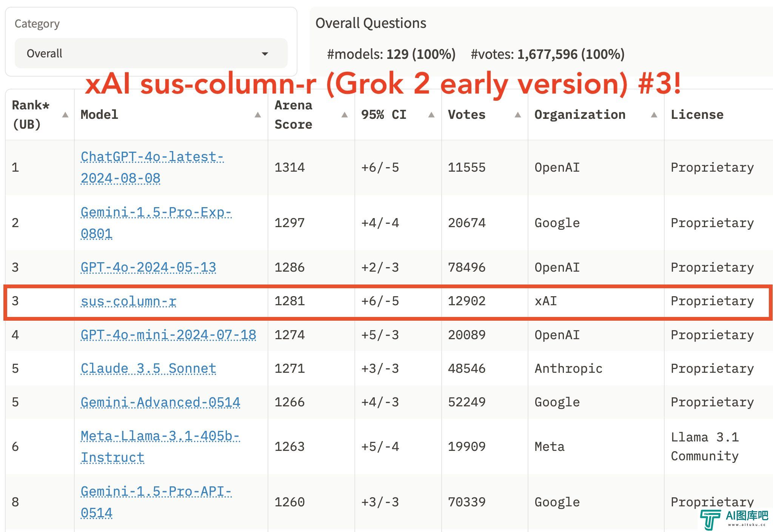
Task: Click the Anthropic organization cell
Action: coord(568,368)
